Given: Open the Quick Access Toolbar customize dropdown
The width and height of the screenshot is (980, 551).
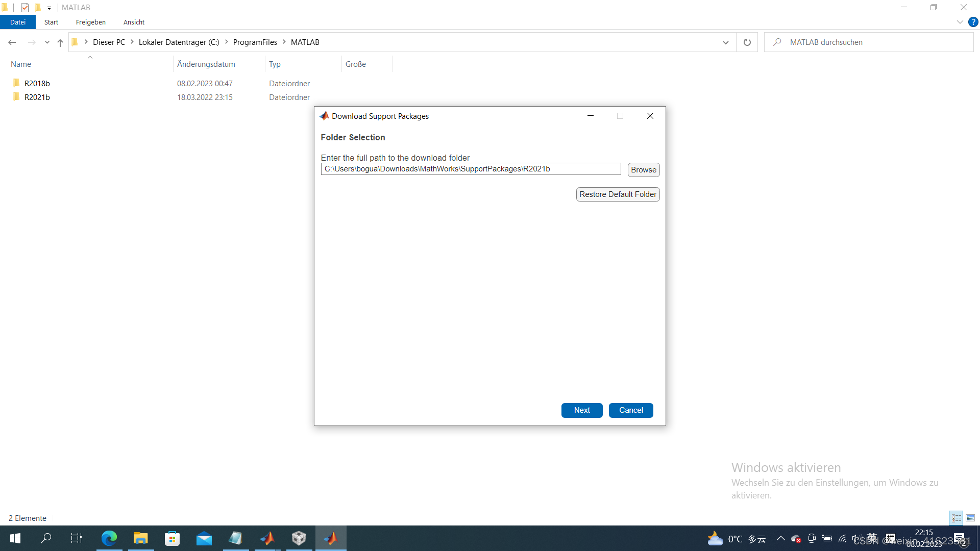Looking at the screenshot, I should (x=49, y=8).
